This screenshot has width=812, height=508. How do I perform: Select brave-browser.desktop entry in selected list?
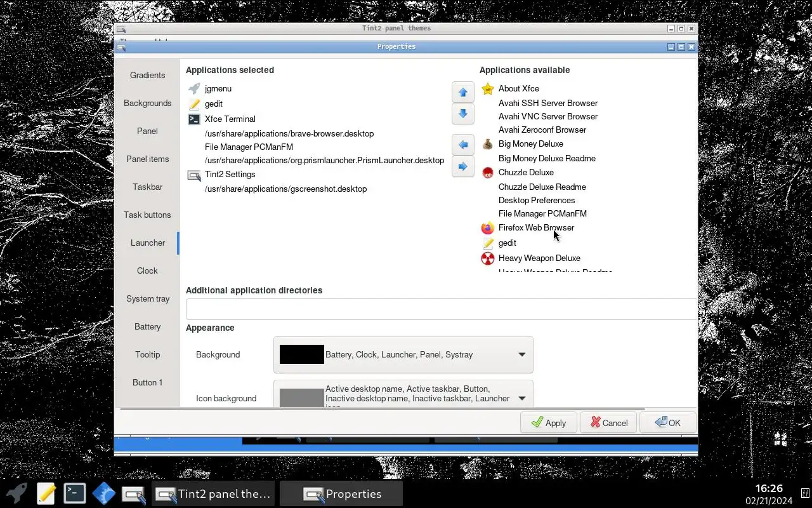click(x=289, y=134)
